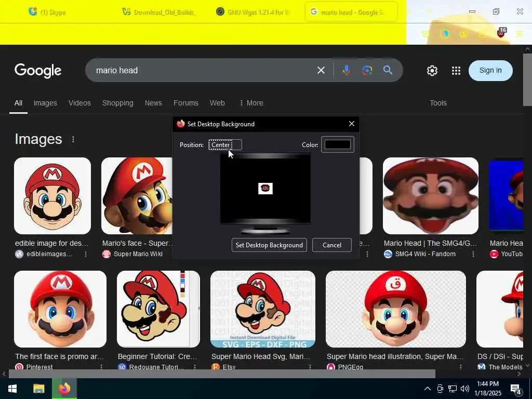Switch to the Videos search tab
The image size is (532, 399).
pyautogui.click(x=79, y=103)
